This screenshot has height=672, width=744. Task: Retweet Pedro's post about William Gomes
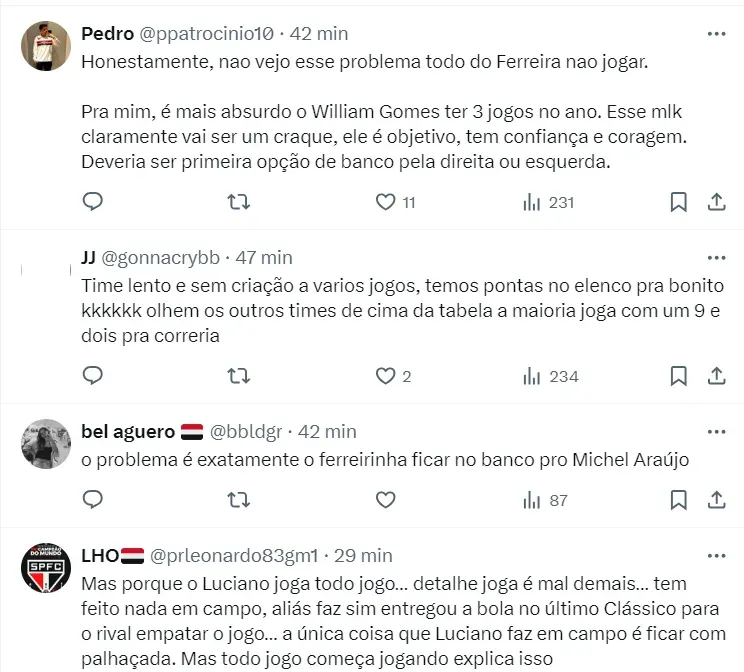point(239,202)
